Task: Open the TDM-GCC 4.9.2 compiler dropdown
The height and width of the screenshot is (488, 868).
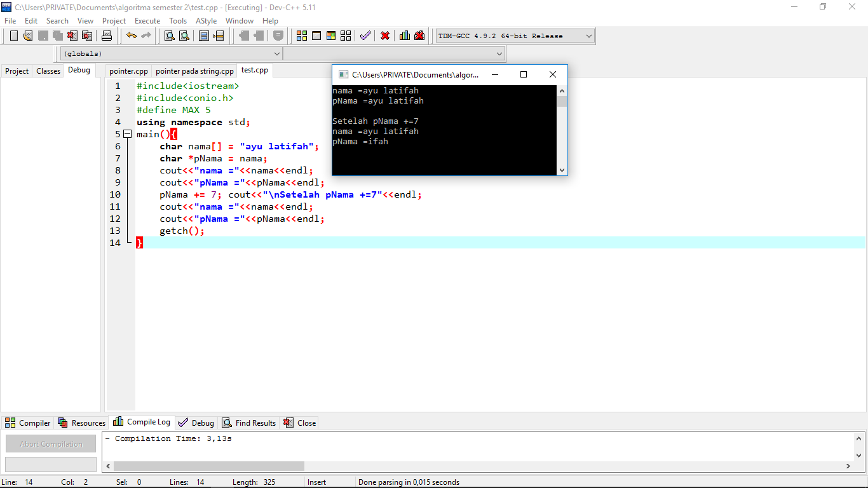Action: 515,36
